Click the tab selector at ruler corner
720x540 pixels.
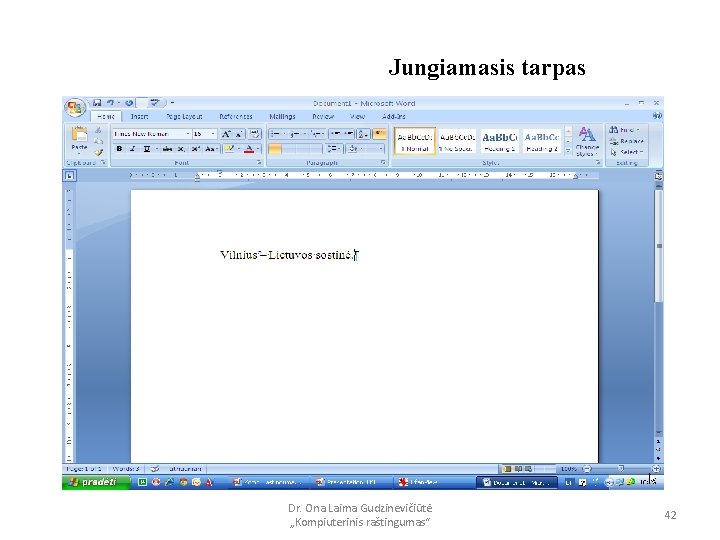[69, 175]
